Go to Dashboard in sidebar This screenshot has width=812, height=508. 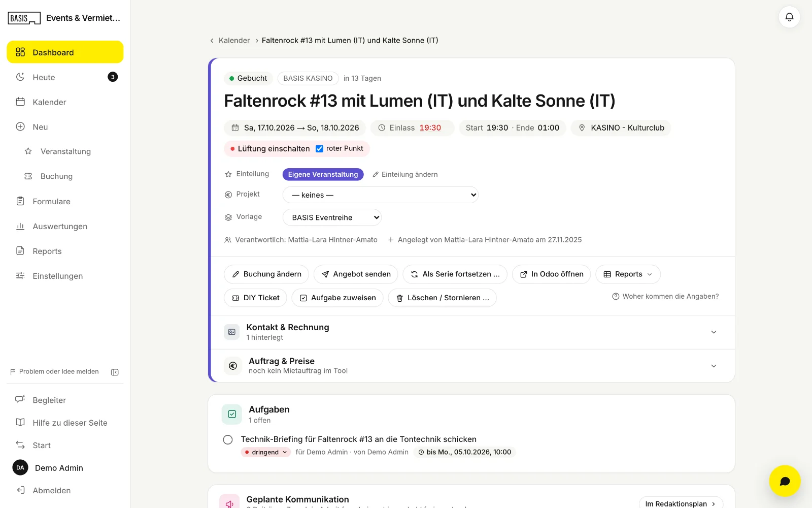65,52
